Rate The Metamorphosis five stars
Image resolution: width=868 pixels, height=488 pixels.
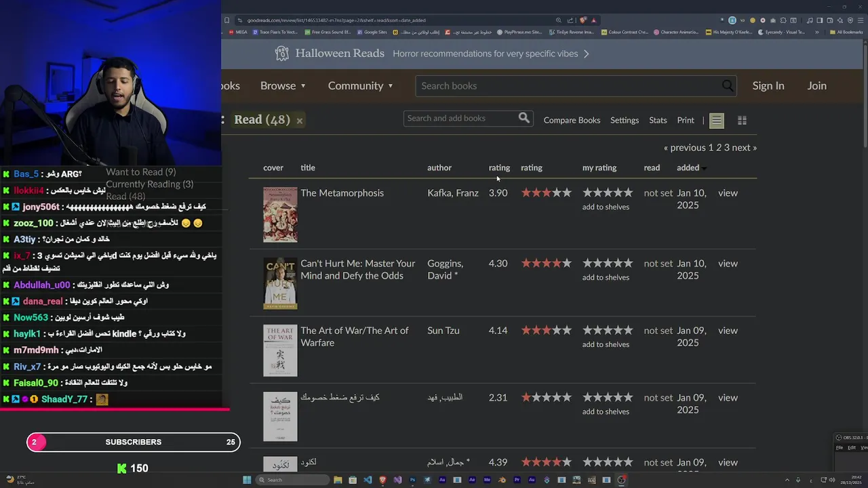(628, 192)
